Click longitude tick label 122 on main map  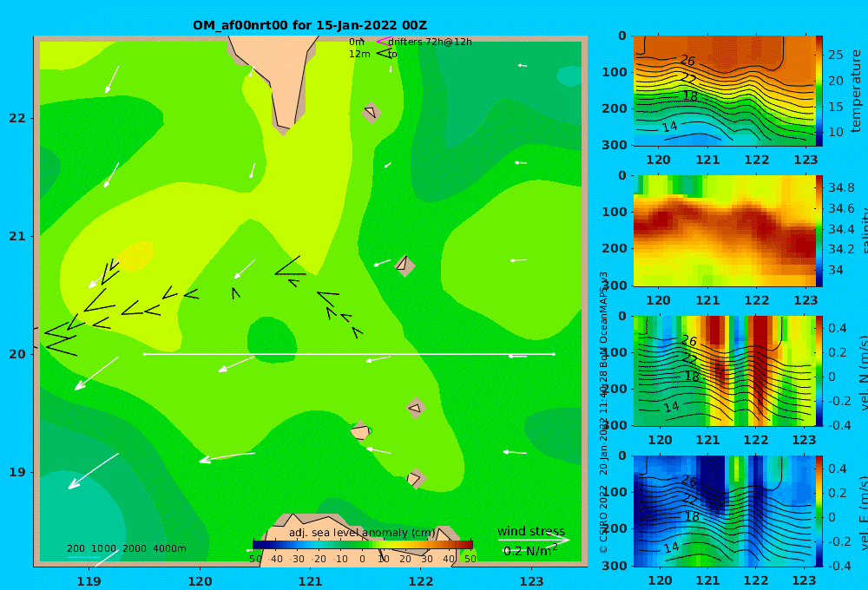coord(421,581)
